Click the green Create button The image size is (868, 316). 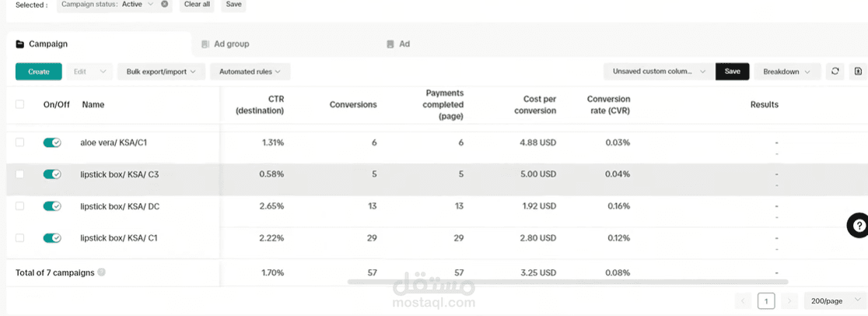click(x=38, y=72)
